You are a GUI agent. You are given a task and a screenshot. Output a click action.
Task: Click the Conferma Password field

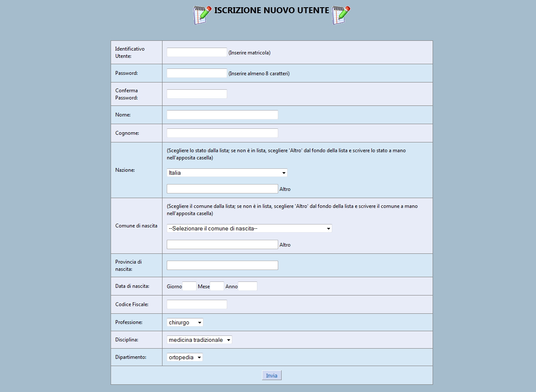tap(197, 94)
